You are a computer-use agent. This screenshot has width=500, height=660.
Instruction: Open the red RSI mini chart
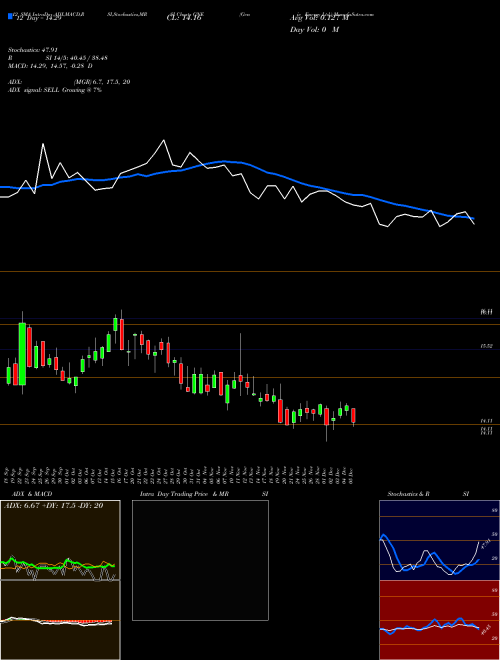[x=439, y=620]
